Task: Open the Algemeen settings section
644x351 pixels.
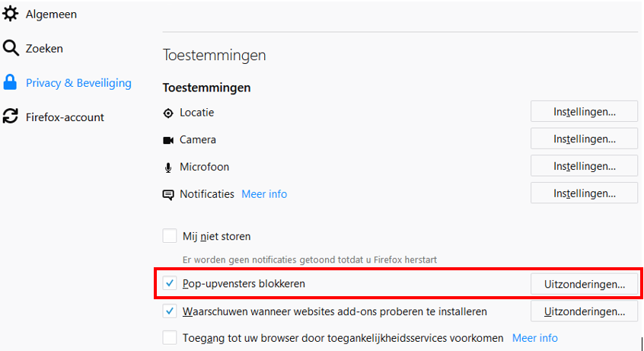Action: 51,14
